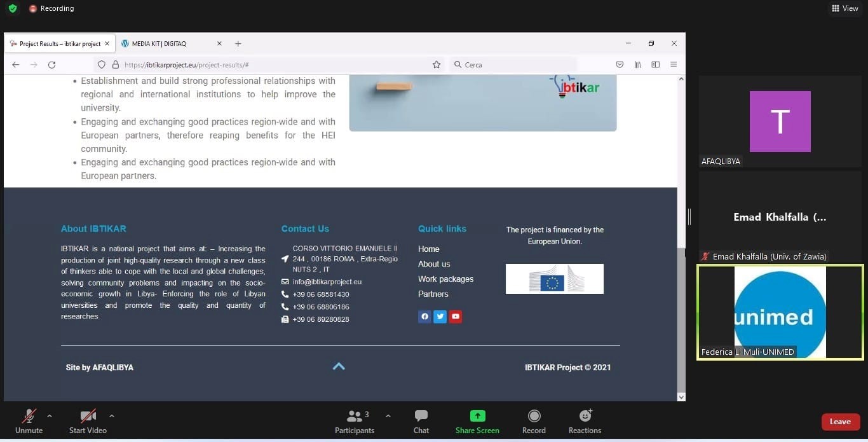
Task: Click info@ibtikarproject.eu email address
Action: 327,282
